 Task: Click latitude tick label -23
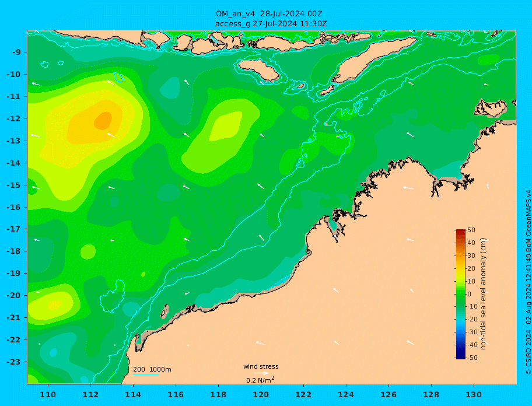(13, 362)
